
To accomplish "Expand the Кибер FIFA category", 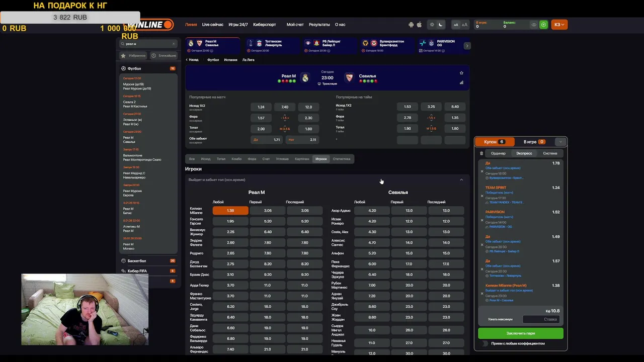I will [x=148, y=271].
